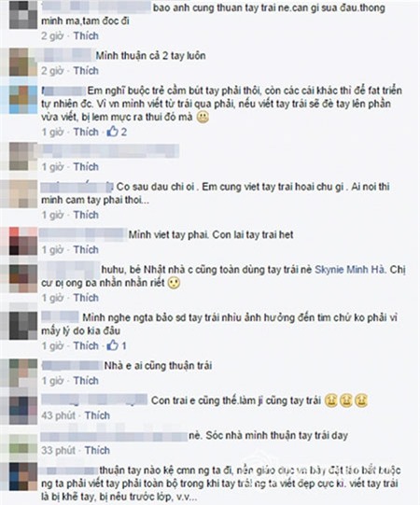Like the 43 phút comment about con trai
This screenshot has width=420, height=505.
tap(97, 415)
